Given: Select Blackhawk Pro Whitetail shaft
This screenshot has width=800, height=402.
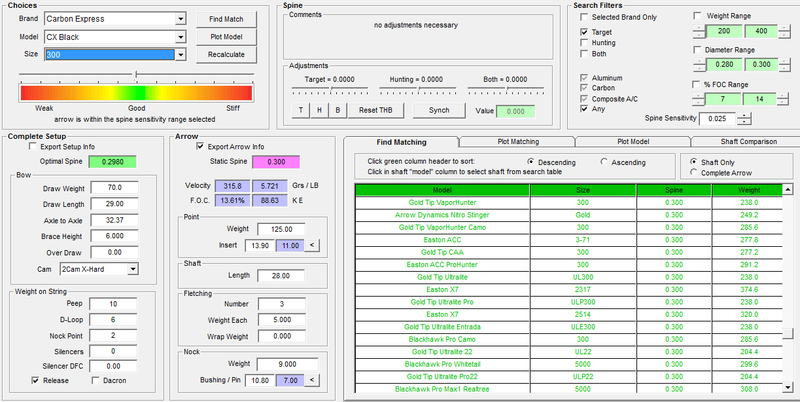Looking at the screenshot, I should point(442,364).
